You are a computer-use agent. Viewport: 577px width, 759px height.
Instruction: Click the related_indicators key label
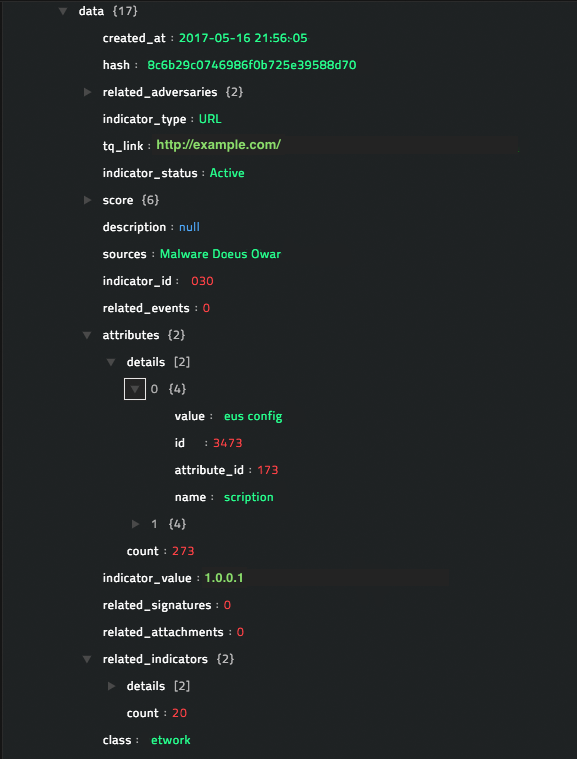click(x=155, y=659)
